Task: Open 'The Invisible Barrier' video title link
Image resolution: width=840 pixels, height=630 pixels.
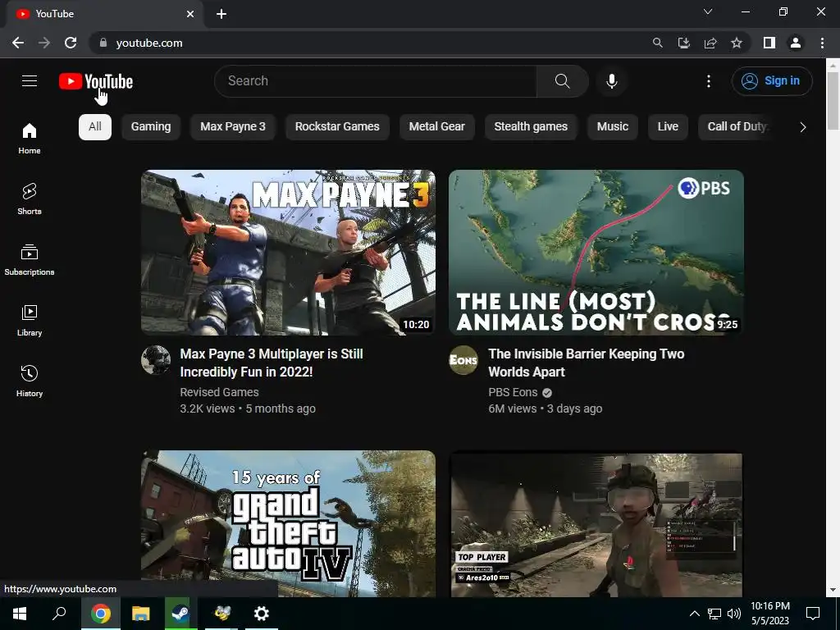Action: (586, 363)
